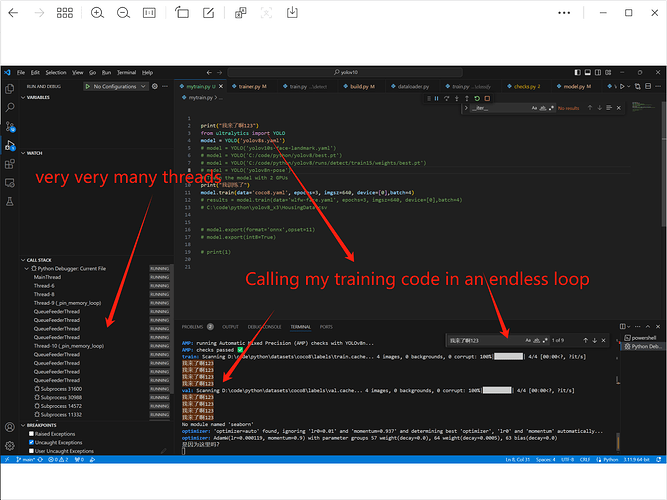This screenshot has width=667, height=500.
Task: Open the Remote Explorer view
Action: [x=9, y=183]
